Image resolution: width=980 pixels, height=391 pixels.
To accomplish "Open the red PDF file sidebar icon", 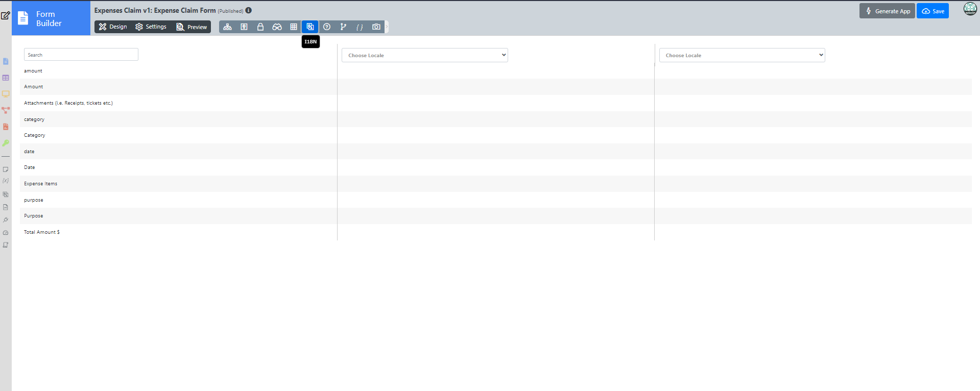I will point(6,127).
